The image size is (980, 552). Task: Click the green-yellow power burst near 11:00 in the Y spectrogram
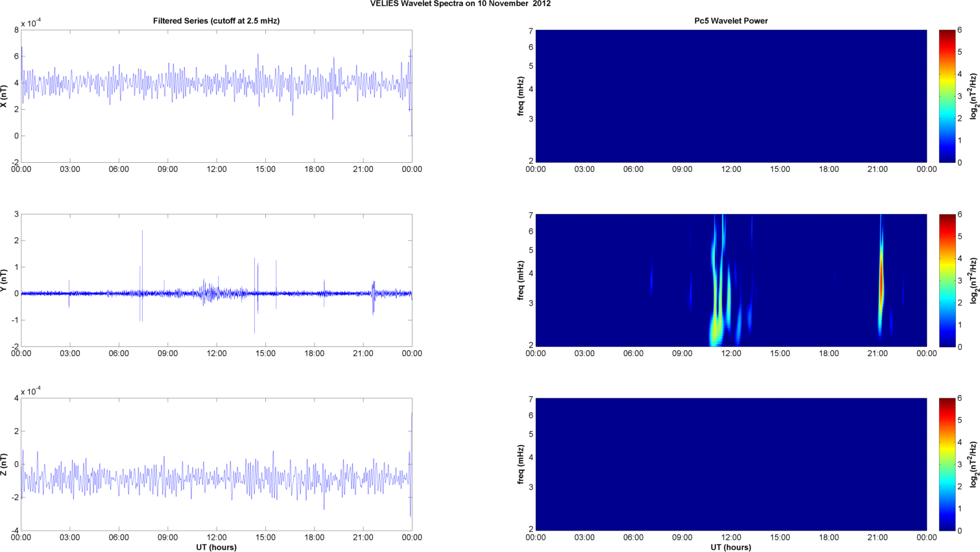tap(716, 328)
